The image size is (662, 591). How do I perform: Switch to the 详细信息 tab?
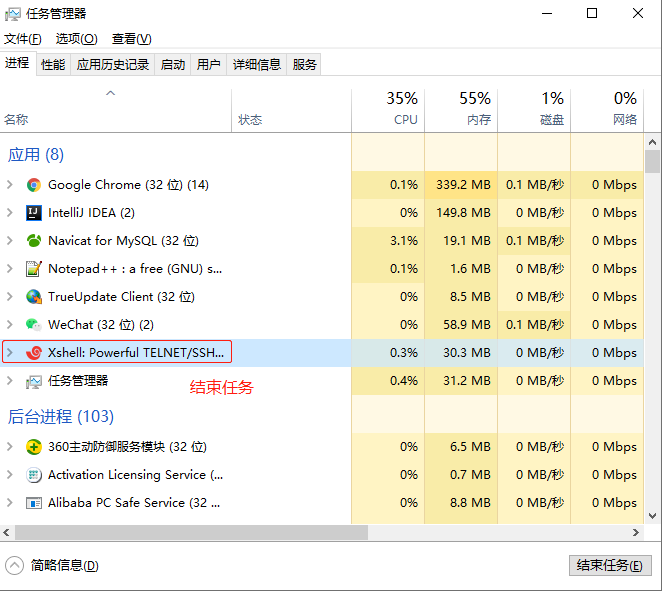pyautogui.click(x=257, y=65)
